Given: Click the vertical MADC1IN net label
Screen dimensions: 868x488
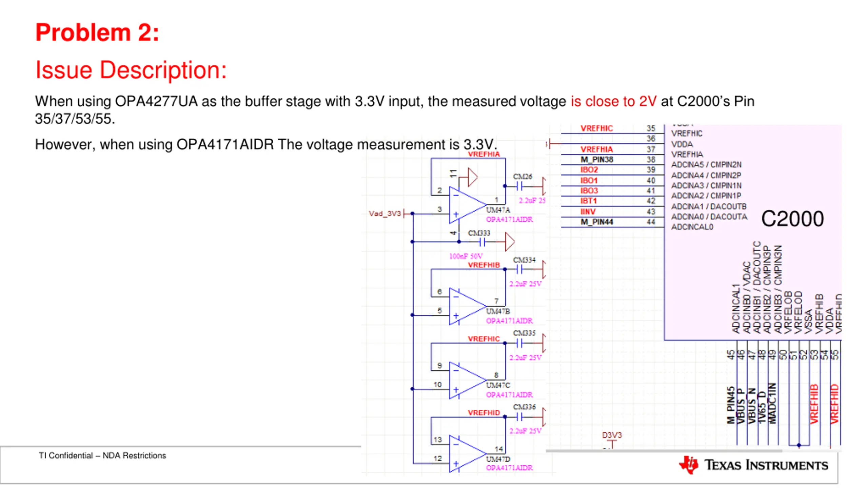Looking at the screenshot, I should point(772,404).
